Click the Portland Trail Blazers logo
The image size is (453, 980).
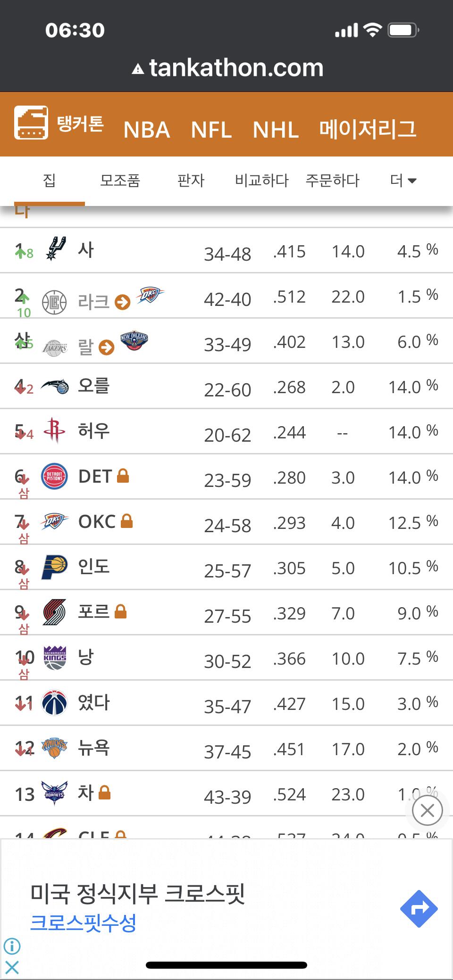point(55,612)
